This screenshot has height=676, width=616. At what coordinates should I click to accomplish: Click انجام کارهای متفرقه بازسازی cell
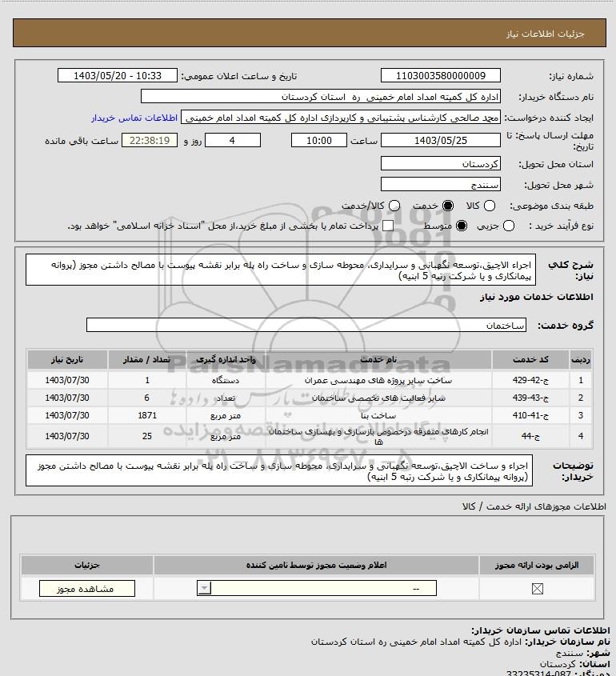[378, 436]
